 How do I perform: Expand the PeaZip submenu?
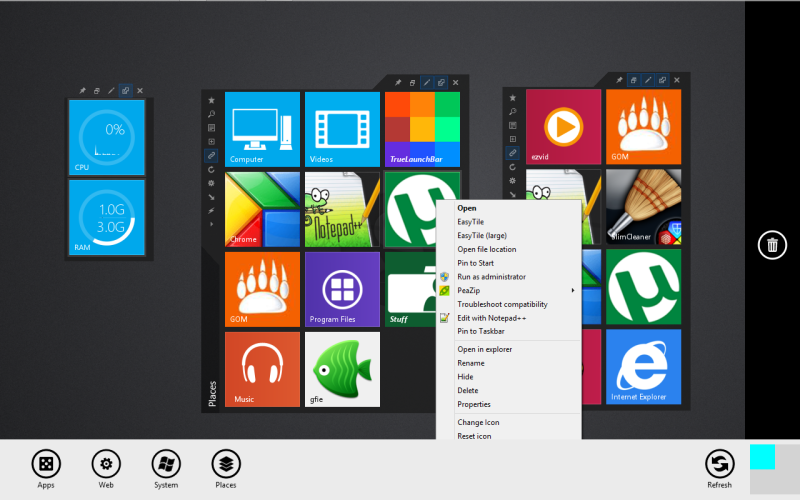[510, 290]
